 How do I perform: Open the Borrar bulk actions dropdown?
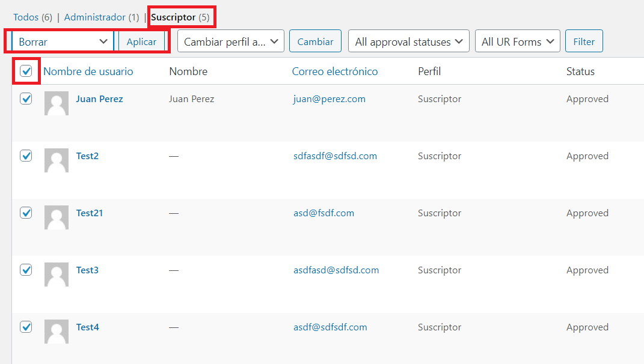(x=63, y=41)
